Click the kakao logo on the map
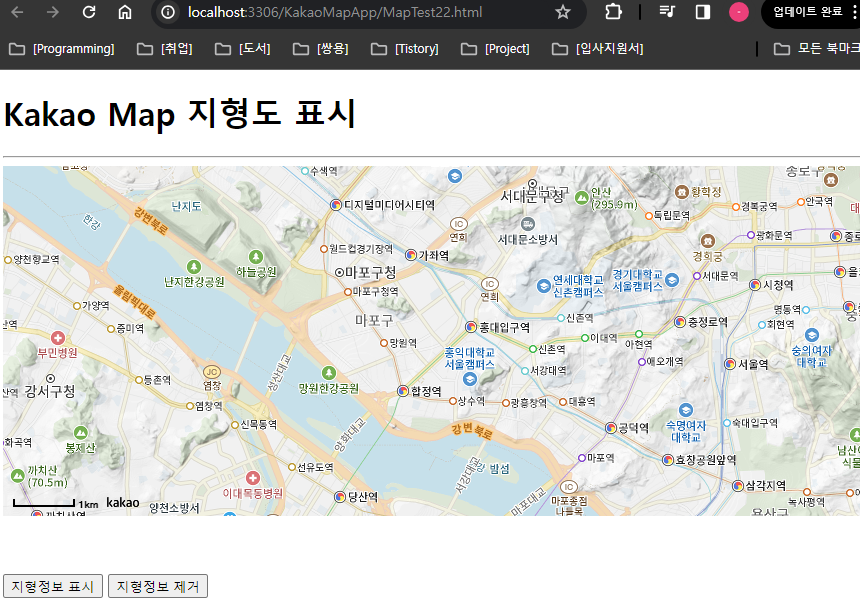The width and height of the screenshot is (860, 616). pos(123,502)
